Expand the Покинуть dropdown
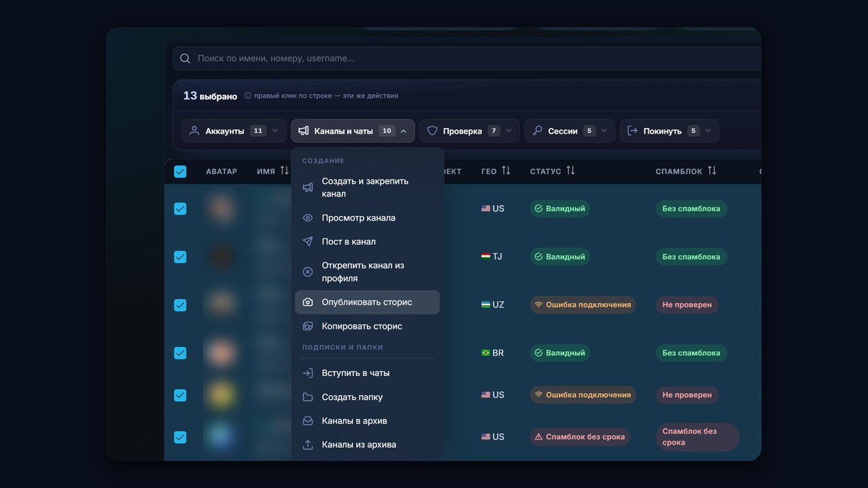Image resolution: width=868 pixels, height=488 pixels. [669, 131]
